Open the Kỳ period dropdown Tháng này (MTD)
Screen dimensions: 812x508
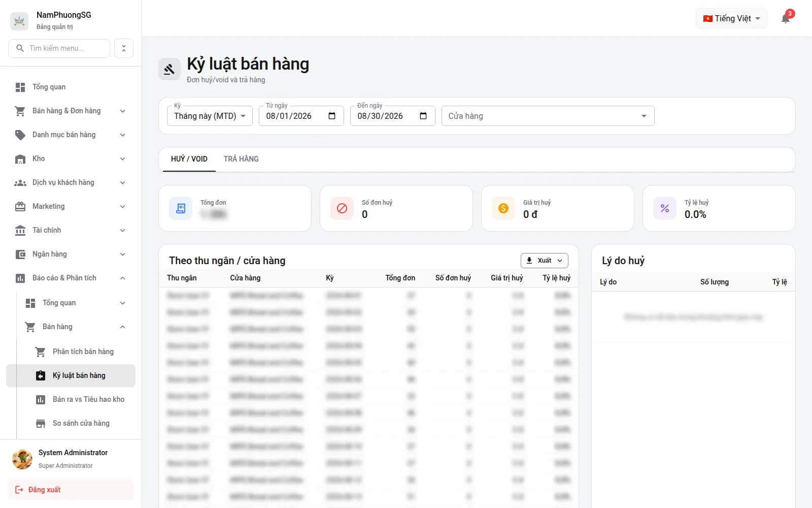[210, 116]
